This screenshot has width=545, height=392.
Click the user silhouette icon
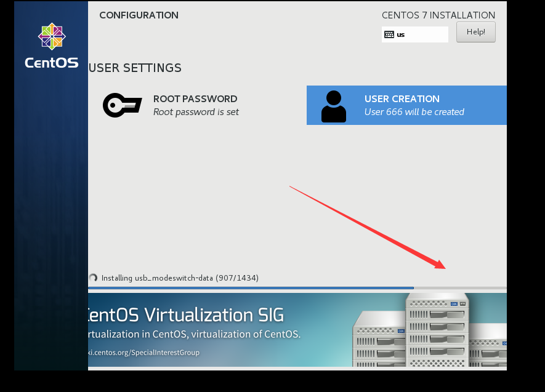(333, 106)
